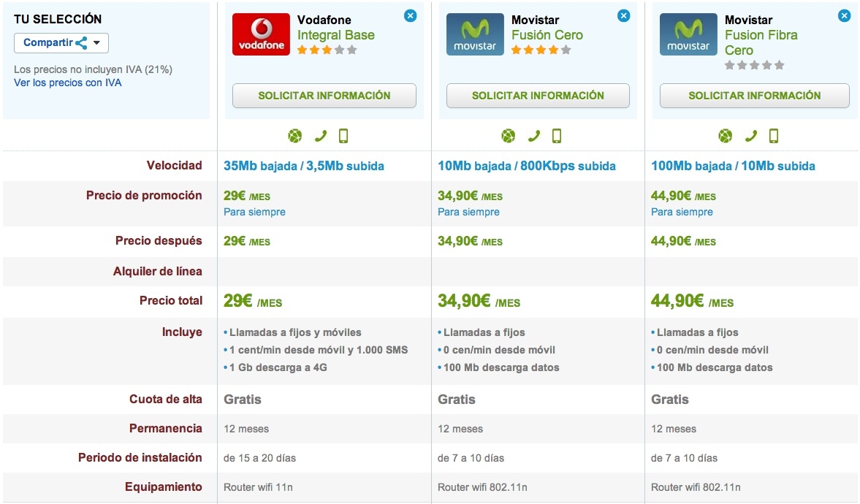Click the Vodafone Precio después 29€ /MES
This screenshot has height=504, width=860.
[247, 241]
